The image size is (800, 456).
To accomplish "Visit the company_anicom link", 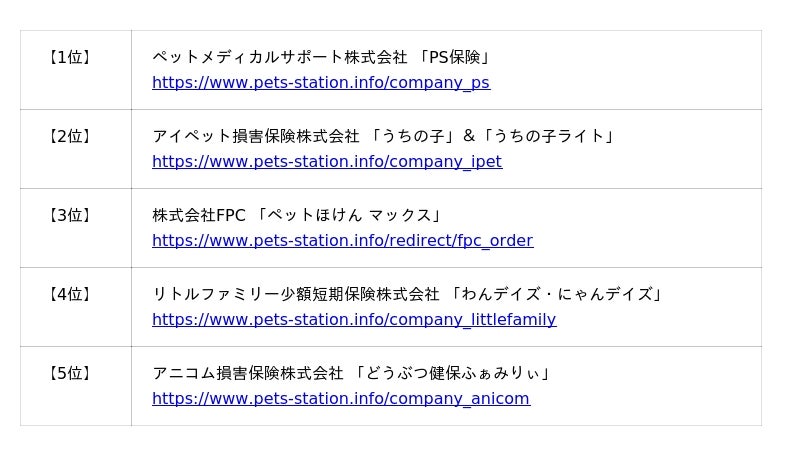I will (340, 399).
